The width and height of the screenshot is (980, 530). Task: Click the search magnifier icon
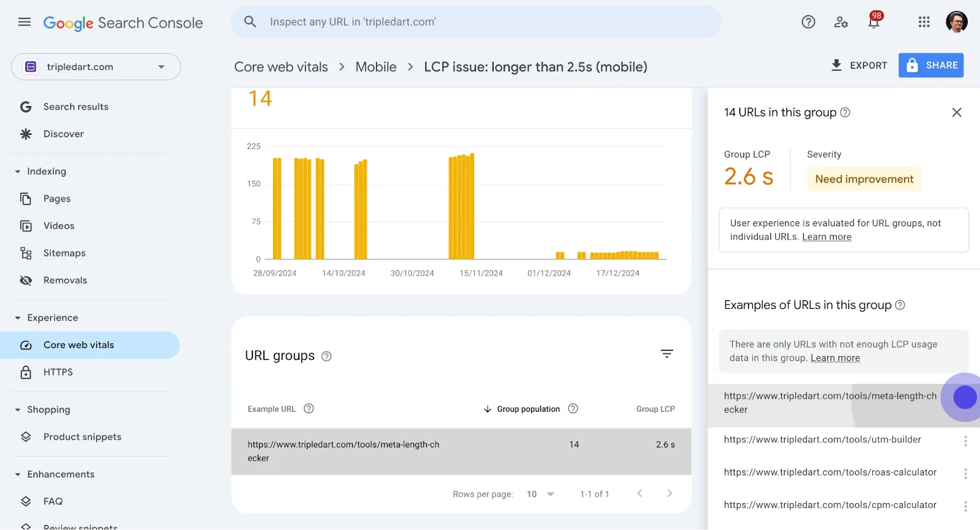coord(250,22)
